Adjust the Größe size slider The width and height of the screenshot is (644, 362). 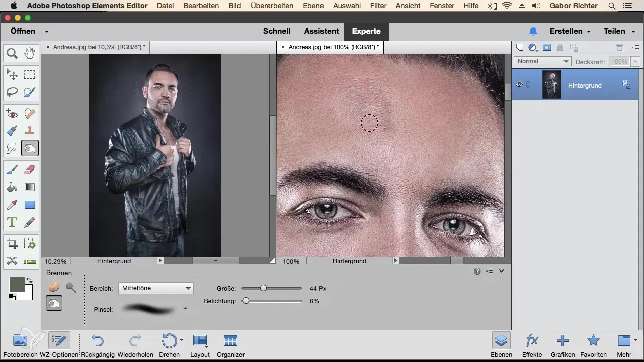coord(263,288)
